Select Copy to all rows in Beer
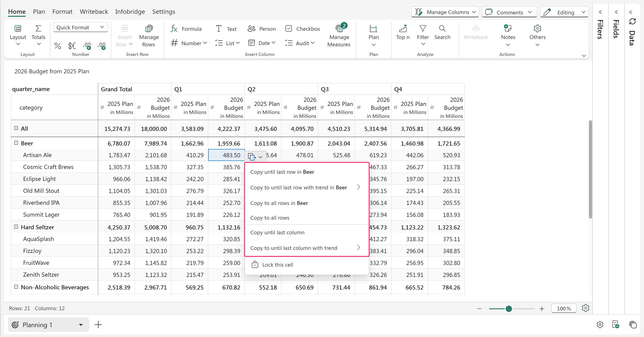 click(279, 203)
